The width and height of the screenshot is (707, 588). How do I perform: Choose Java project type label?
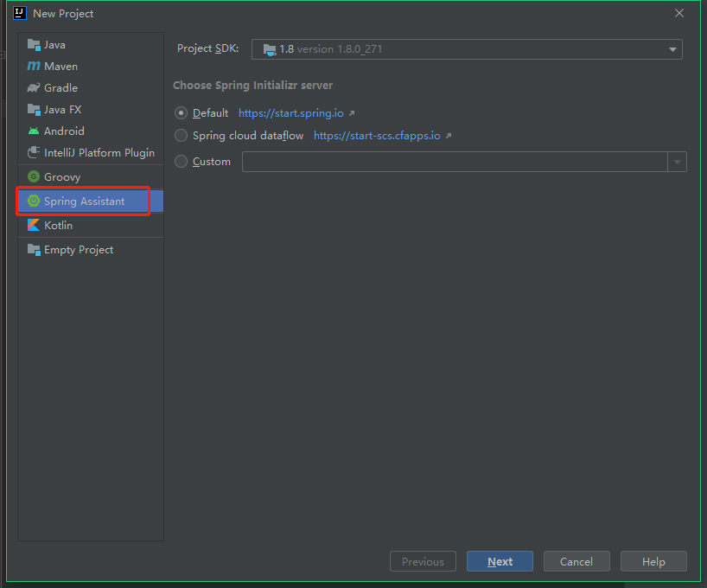click(54, 45)
